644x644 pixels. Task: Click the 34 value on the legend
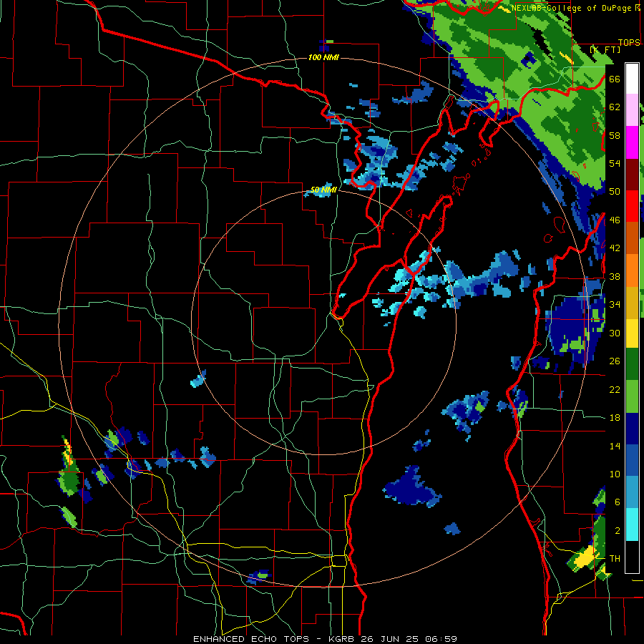pyautogui.click(x=615, y=305)
